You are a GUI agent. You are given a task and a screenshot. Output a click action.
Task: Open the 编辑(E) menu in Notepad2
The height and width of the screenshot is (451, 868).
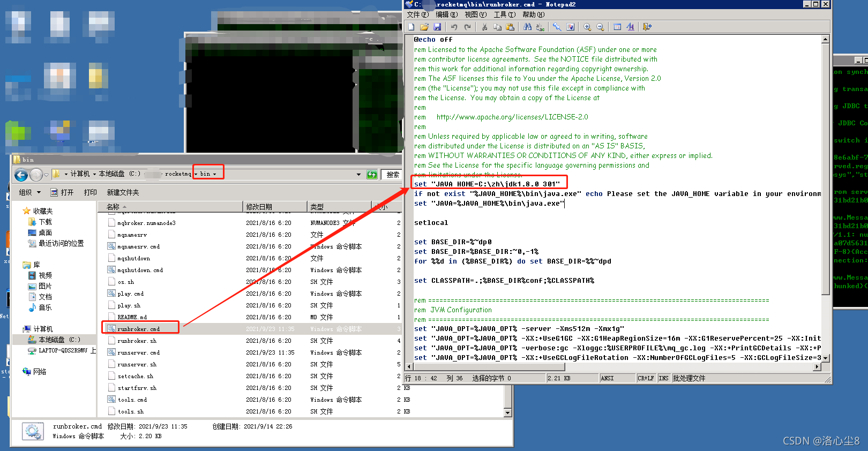point(447,14)
